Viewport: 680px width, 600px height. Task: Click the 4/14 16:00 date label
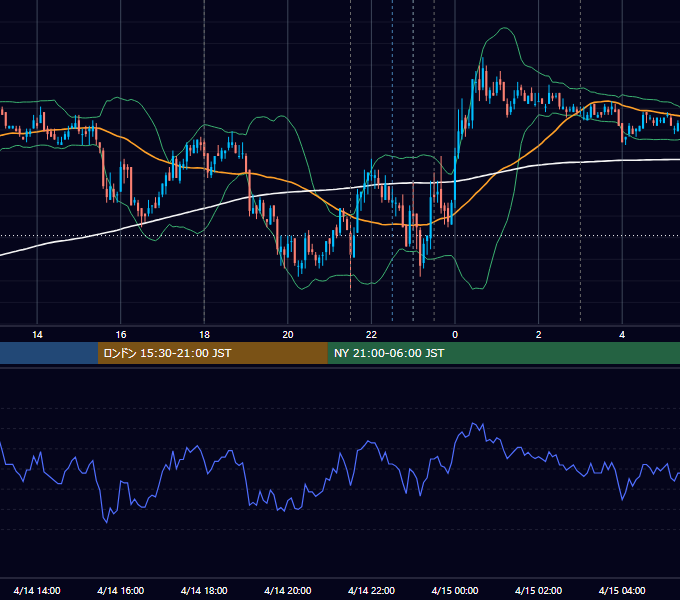pos(121,590)
